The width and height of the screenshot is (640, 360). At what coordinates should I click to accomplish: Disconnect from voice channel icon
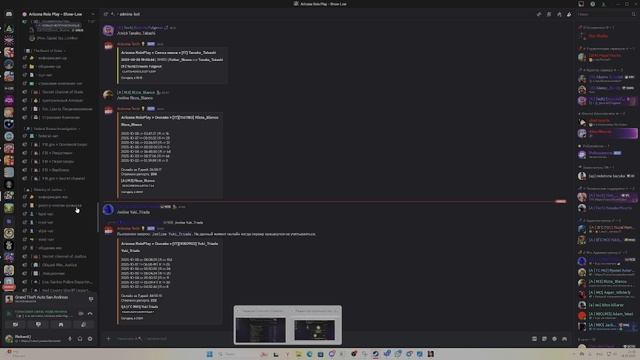click(90, 313)
